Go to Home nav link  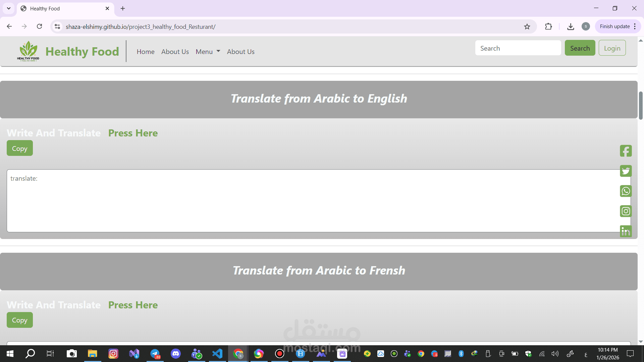coord(145,52)
